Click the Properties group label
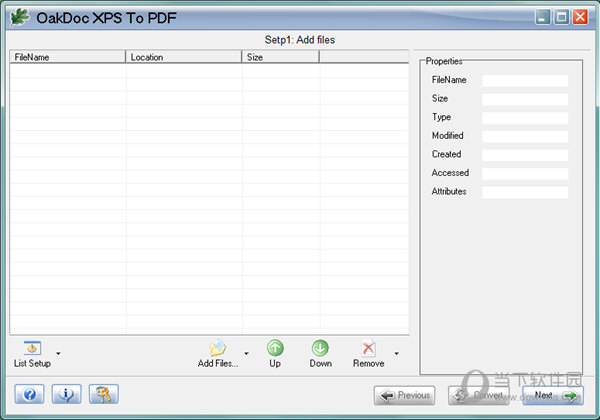 444,61
